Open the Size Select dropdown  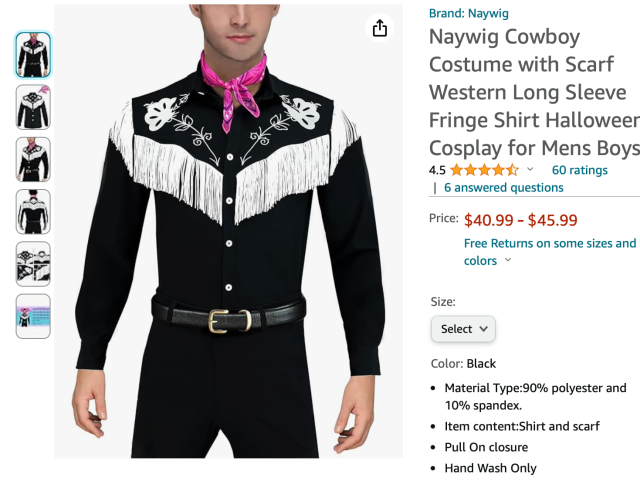(463, 328)
